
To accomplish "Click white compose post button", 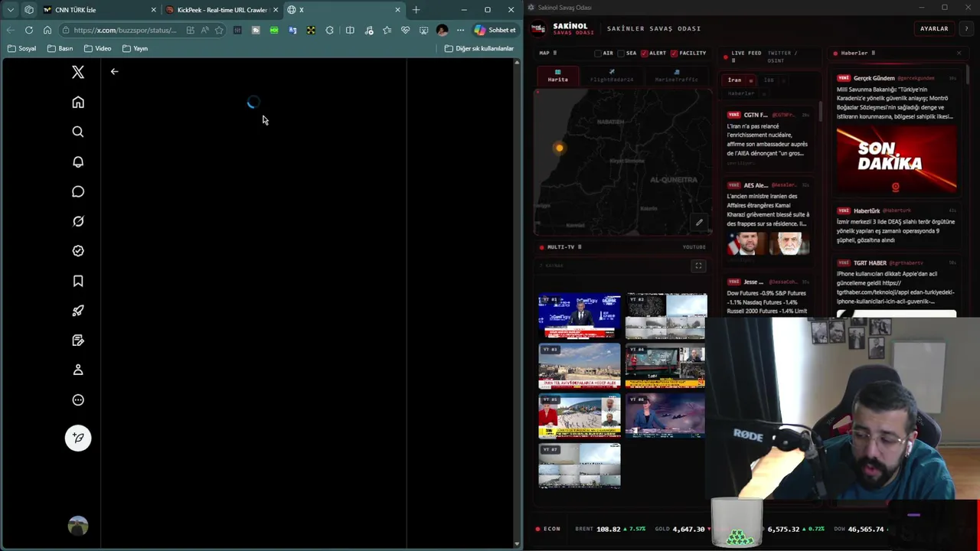I will 78,438.
